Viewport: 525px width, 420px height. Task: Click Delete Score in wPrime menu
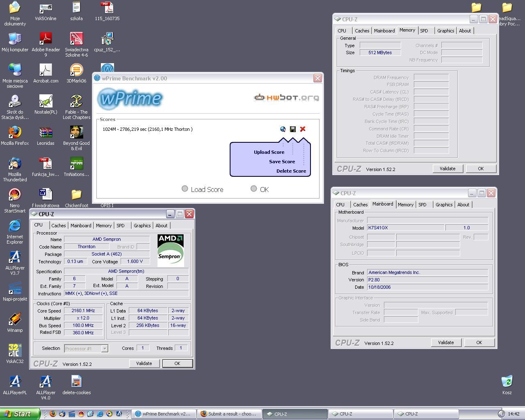(x=291, y=171)
